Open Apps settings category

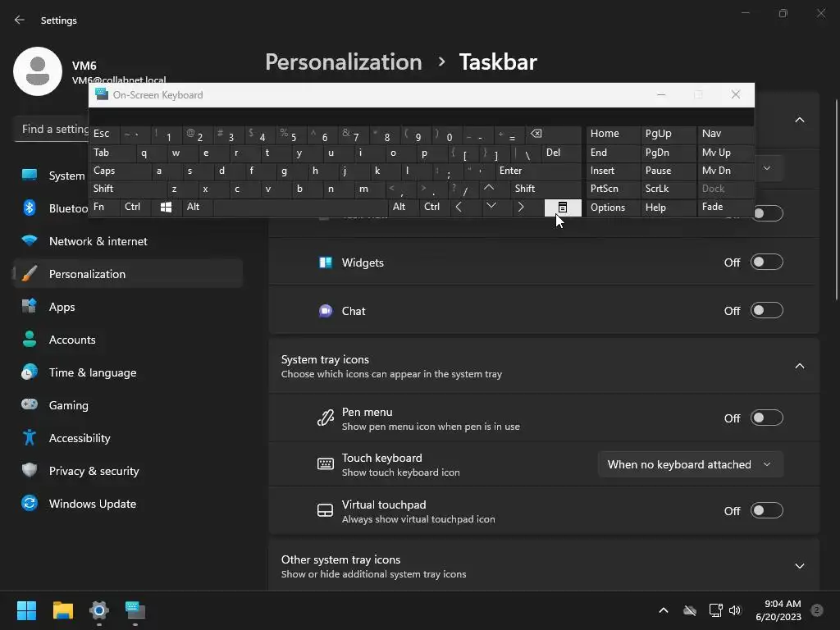point(128,307)
